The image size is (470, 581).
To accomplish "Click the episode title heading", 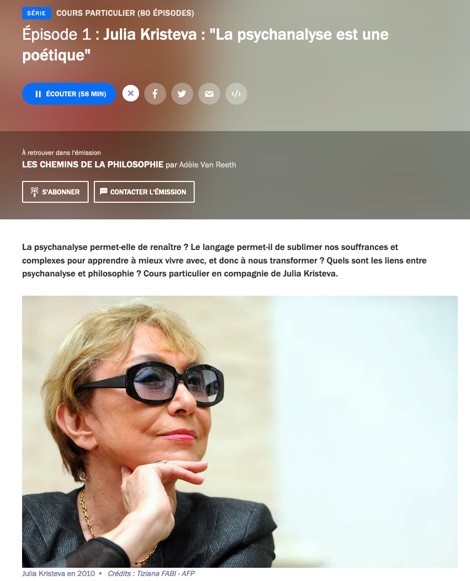I will pyautogui.click(x=205, y=45).
